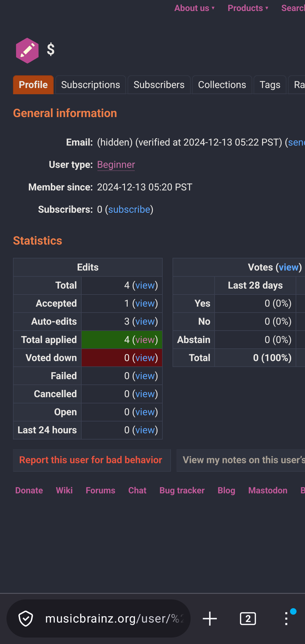
Task: Click the pink editor pencil hexagon icon
Action: (x=27, y=50)
